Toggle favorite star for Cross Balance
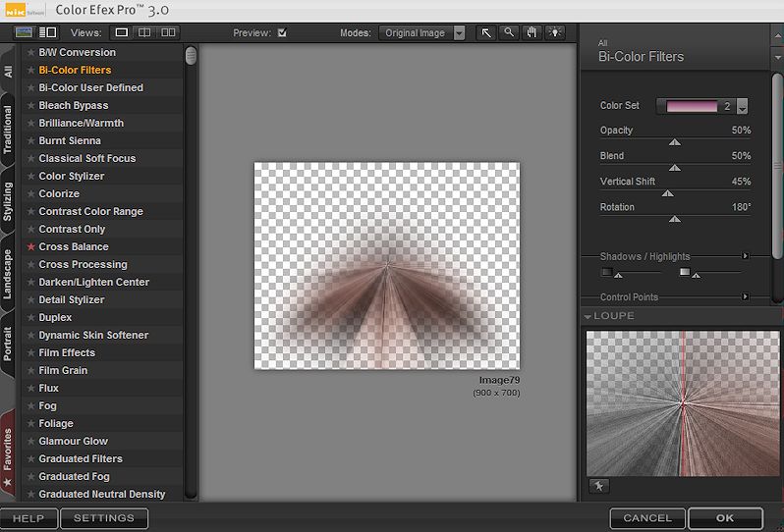Image resolution: width=784 pixels, height=532 pixels. point(30,247)
